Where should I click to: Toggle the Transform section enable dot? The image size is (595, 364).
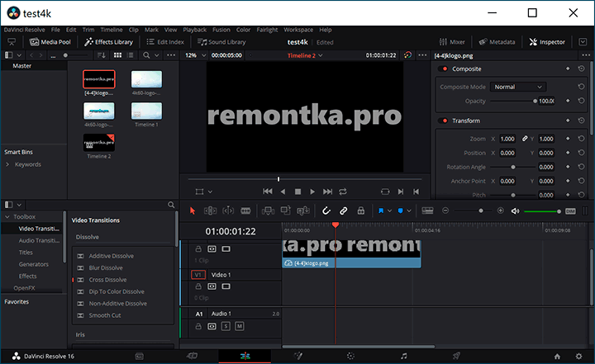pos(445,121)
